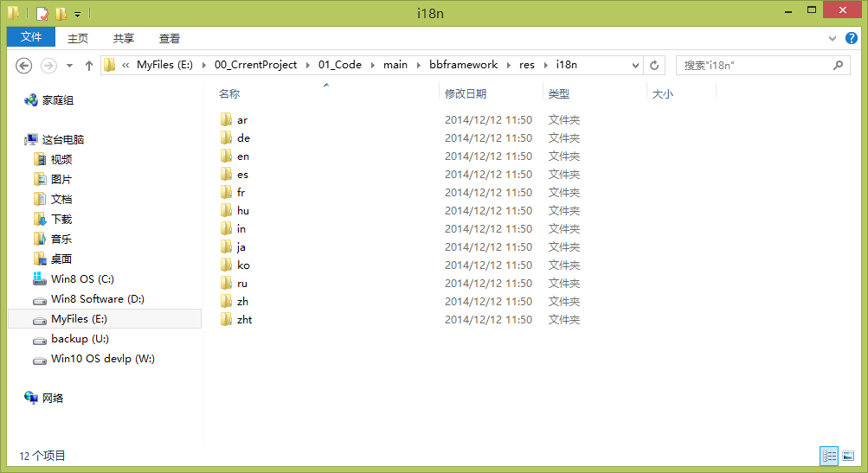868x473 pixels.
Task: Click 00_CrrentProject in breadcrumb path
Action: [256, 65]
